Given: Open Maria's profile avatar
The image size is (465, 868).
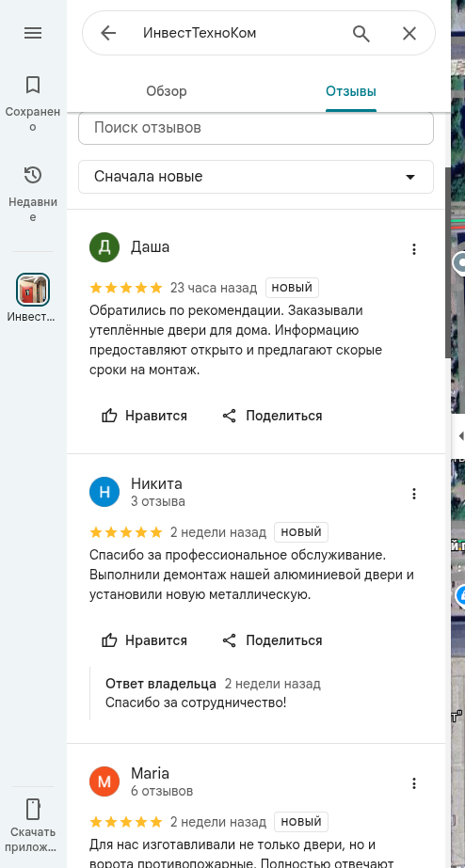Looking at the screenshot, I should pos(104,781).
